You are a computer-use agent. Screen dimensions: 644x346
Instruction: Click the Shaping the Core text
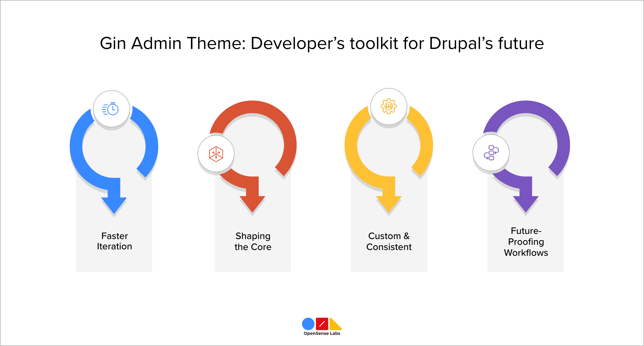coord(253,241)
